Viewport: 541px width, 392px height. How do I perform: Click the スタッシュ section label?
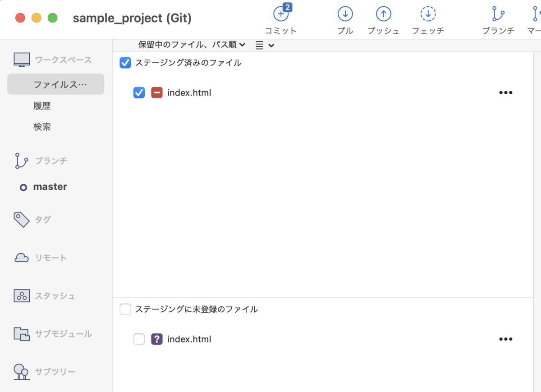[x=55, y=296]
